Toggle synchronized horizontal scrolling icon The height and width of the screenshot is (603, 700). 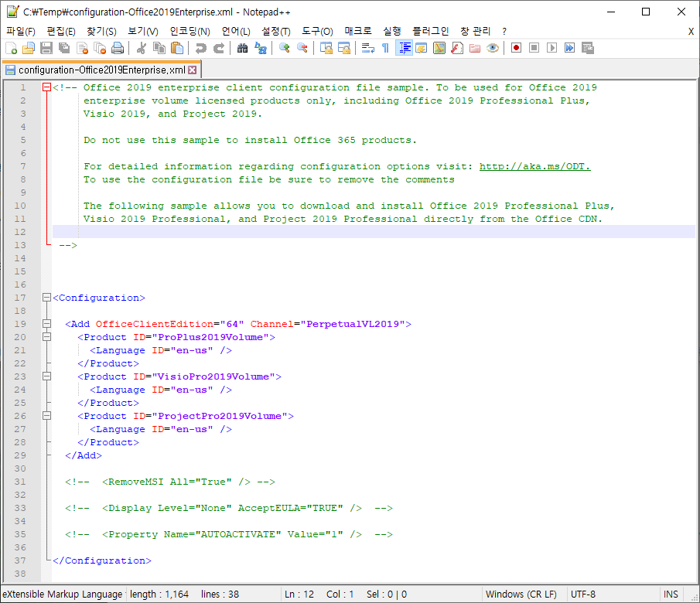click(343, 48)
